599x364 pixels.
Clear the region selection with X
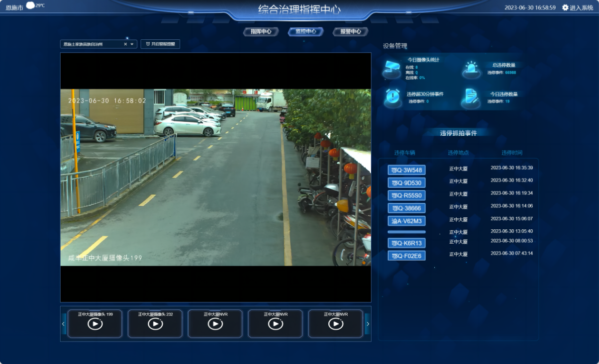(125, 44)
